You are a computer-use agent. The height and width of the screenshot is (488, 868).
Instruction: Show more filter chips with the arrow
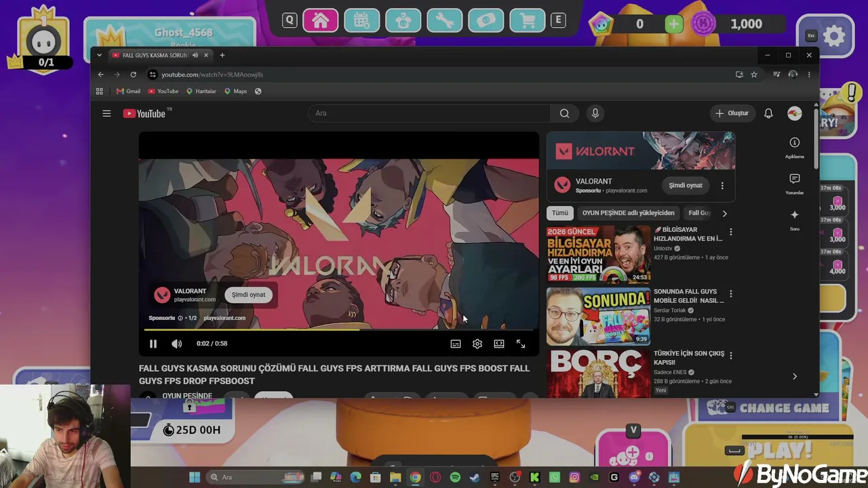pos(724,213)
